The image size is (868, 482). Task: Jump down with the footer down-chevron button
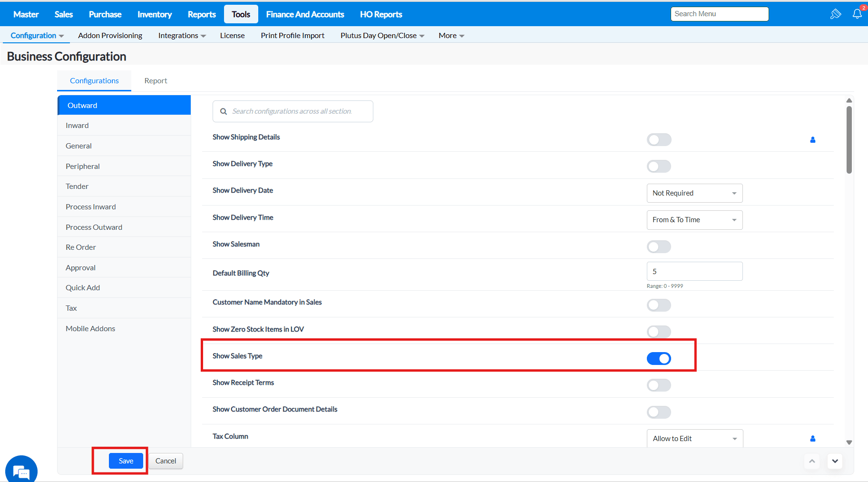coord(835,461)
